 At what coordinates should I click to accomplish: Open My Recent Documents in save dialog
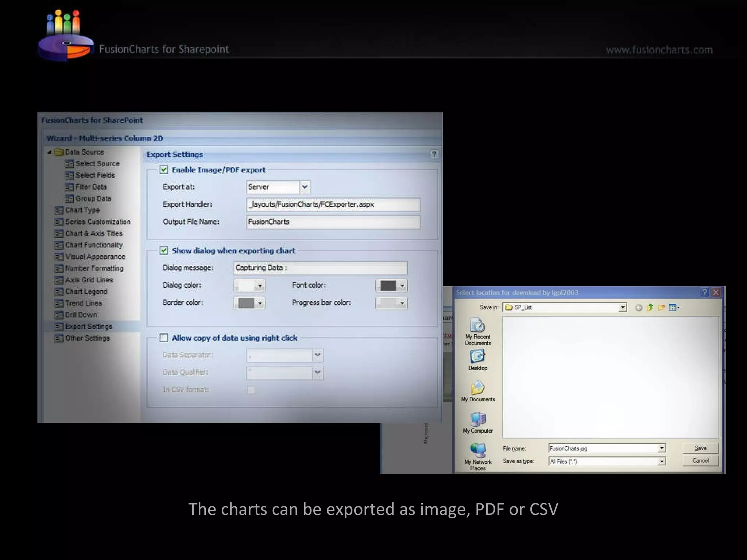478,331
